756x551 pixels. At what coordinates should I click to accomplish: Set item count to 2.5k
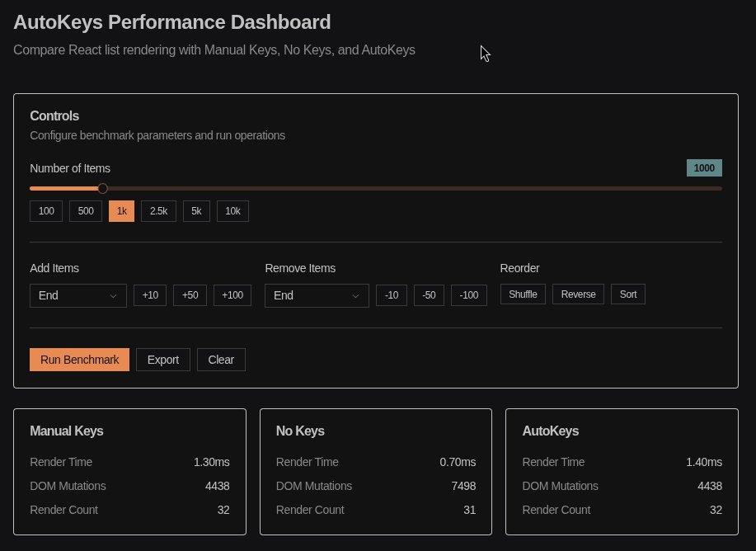pyautogui.click(x=158, y=211)
